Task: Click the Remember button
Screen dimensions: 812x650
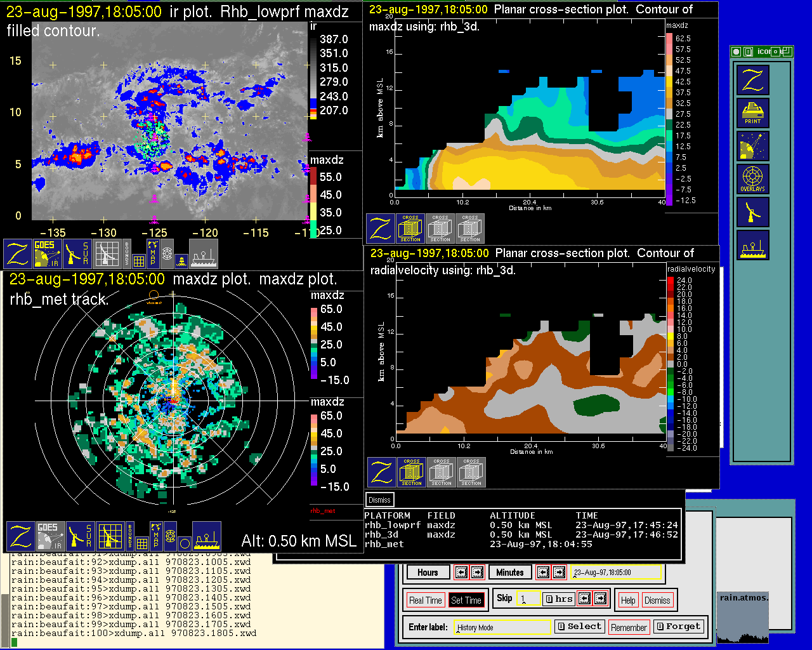Action: pyautogui.click(x=629, y=628)
